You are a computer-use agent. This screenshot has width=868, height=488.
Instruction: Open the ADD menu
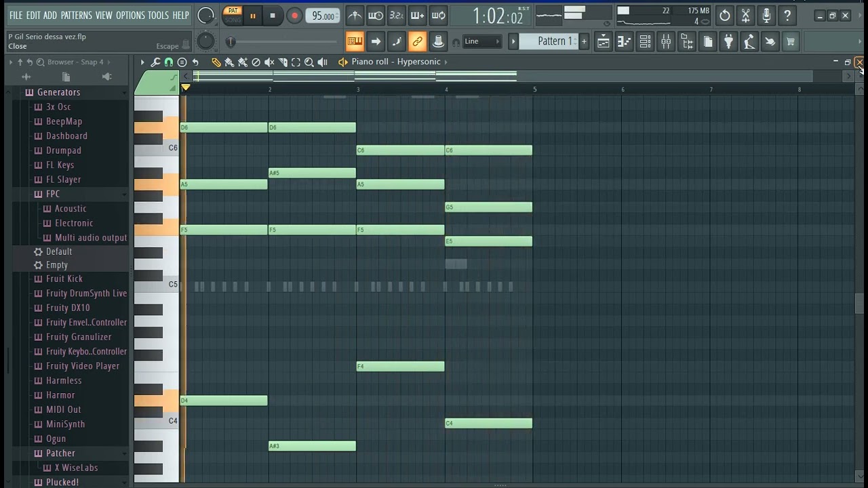click(50, 15)
